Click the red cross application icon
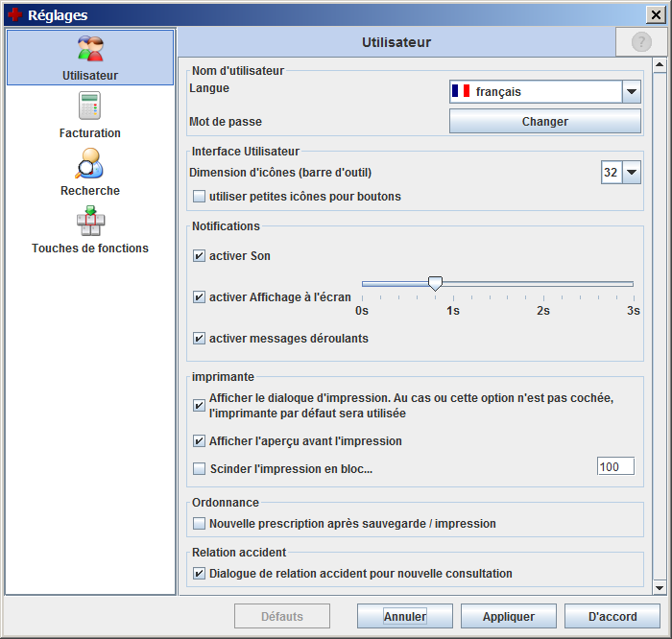Viewport: 672px width, 639px height. click(x=14, y=14)
